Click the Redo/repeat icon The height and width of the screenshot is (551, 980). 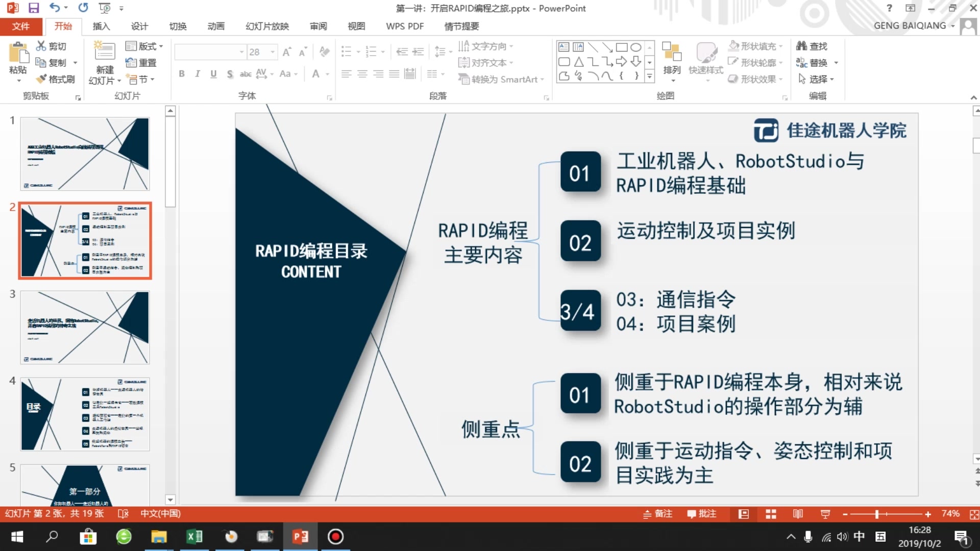point(83,8)
